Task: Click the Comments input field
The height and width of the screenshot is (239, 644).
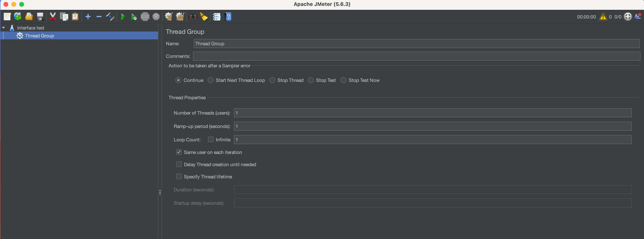Action: point(417,56)
